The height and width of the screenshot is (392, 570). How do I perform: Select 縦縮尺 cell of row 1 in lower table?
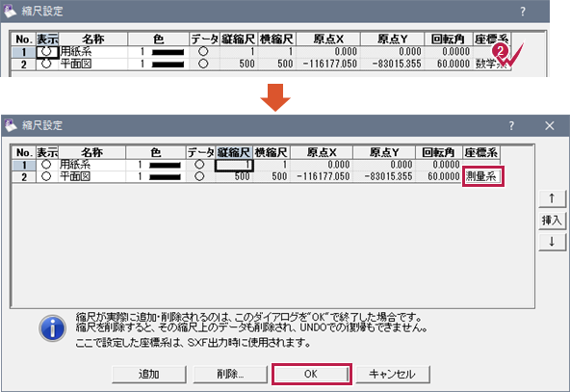234,165
